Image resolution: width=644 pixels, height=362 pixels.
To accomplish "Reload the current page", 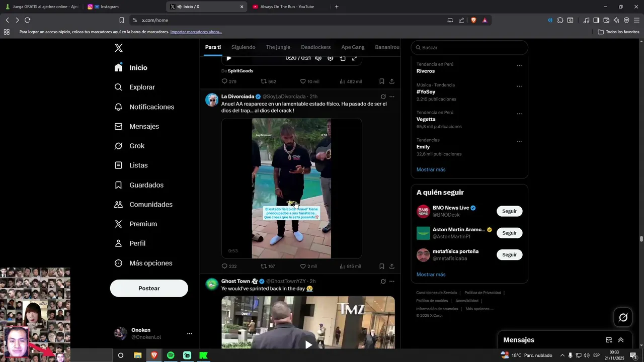I will click(28, 20).
